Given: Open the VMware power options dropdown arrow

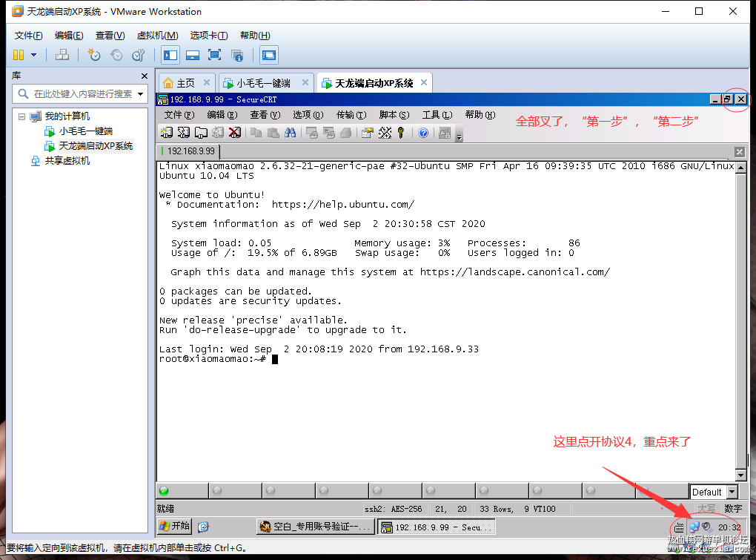Looking at the screenshot, I should click(x=34, y=55).
